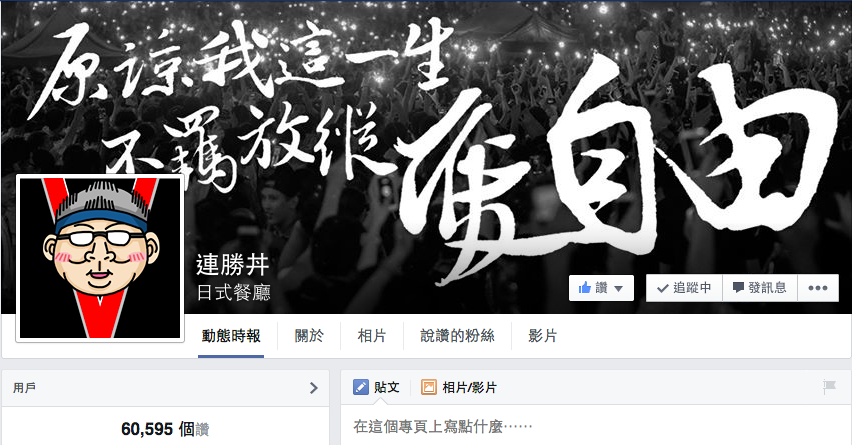Open the three-dots more options menu
This screenshot has height=445, width=852.
coord(818,288)
